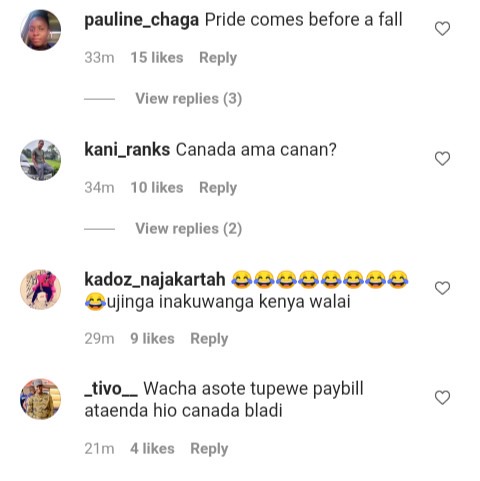The width and height of the screenshot is (480, 481).
Task: Reply to _tivo__ comment
Action: (209, 449)
